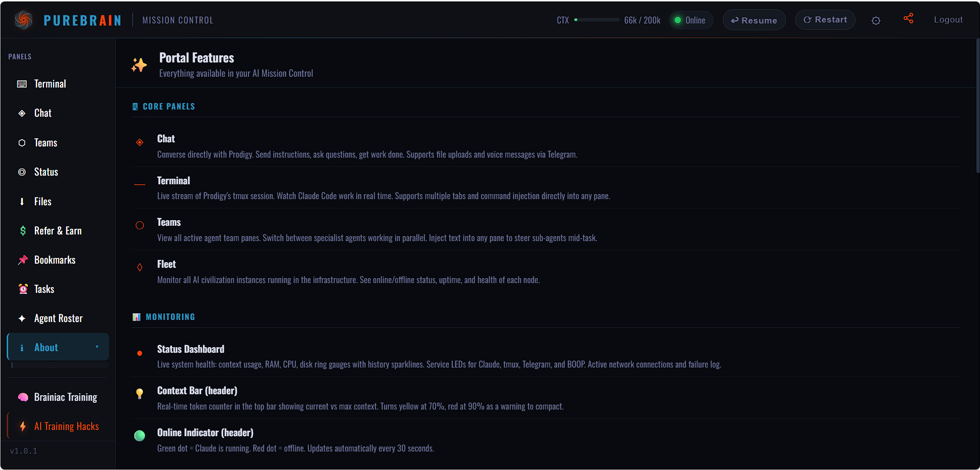Image resolution: width=980 pixels, height=470 pixels.
Task: Click the MISSION CONTROL header text
Action: (178, 20)
